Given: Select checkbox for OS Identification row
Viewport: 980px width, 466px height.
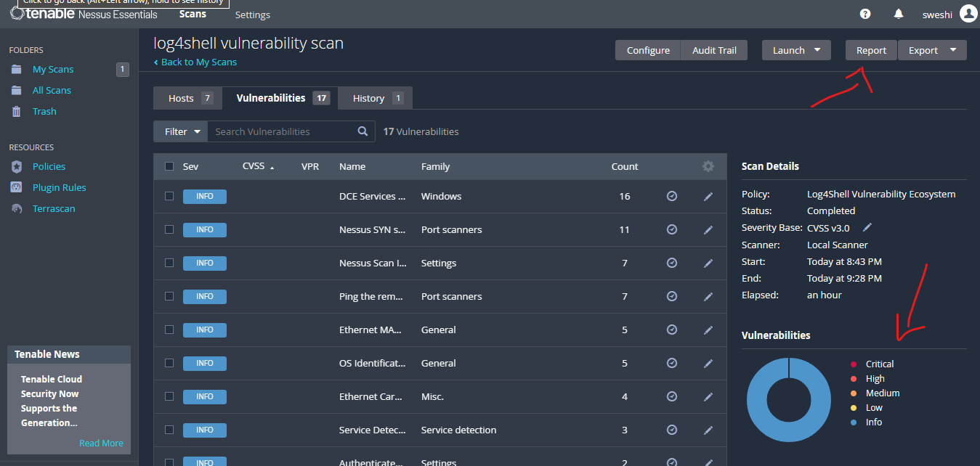Looking at the screenshot, I should [169, 363].
